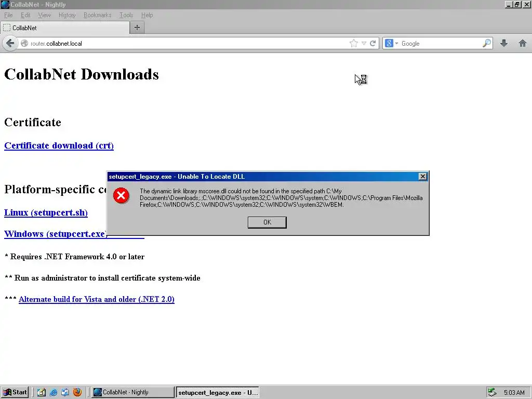The height and width of the screenshot is (399, 532).
Task: Open a new tab with plus button
Action: coord(137,28)
